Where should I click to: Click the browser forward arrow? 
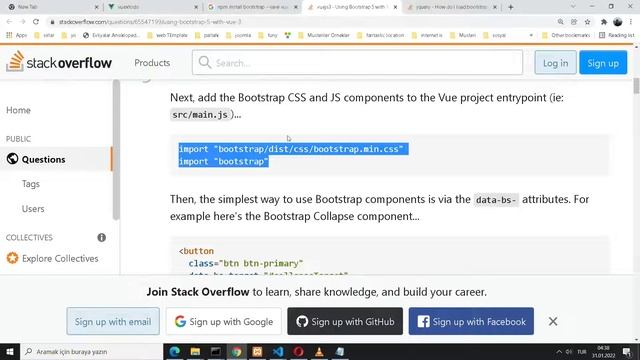point(22,22)
